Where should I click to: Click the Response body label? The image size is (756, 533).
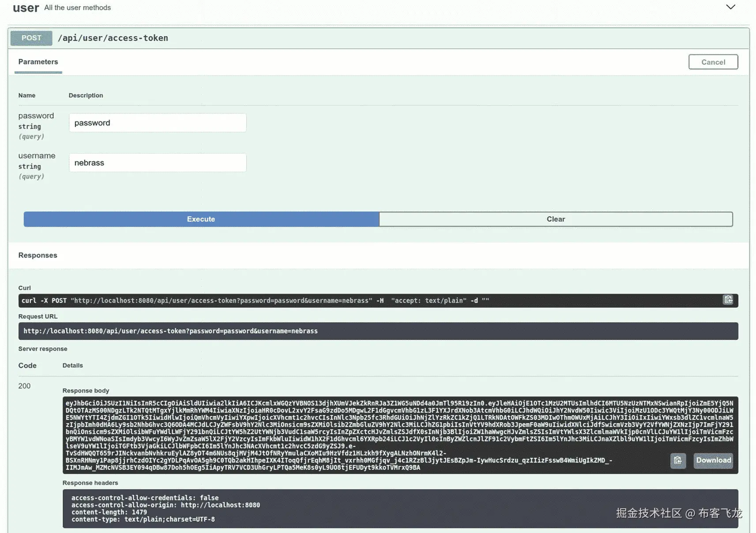point(86,391)
